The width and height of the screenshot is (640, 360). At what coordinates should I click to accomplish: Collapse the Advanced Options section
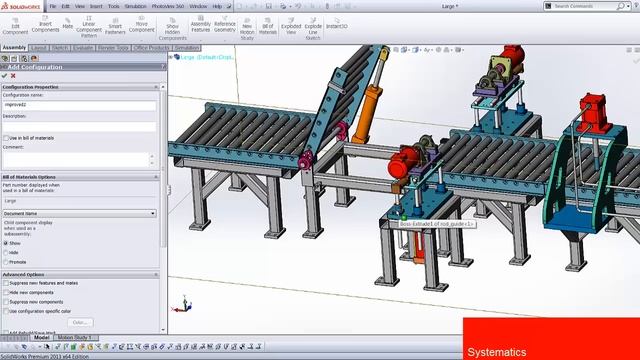(156, 275)
